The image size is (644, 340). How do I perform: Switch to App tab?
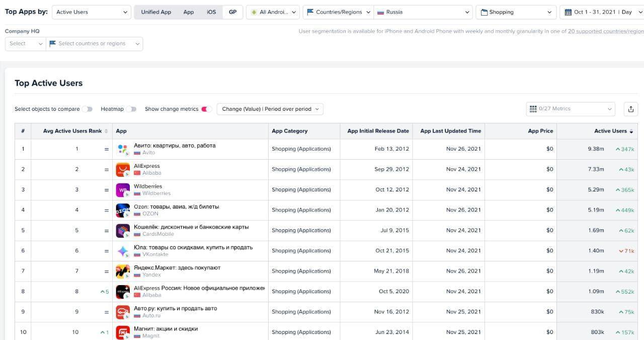coord(189,12)
